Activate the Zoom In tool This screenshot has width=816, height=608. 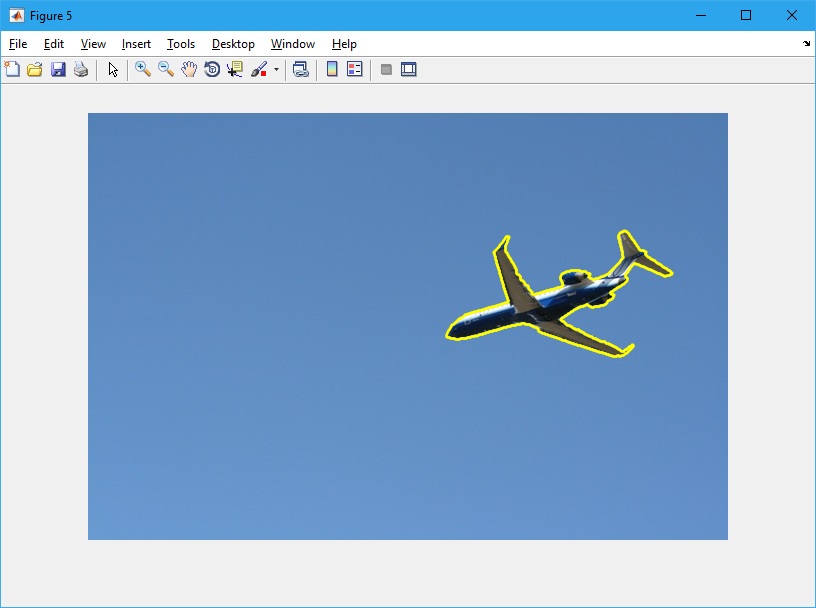click(143, 69)
